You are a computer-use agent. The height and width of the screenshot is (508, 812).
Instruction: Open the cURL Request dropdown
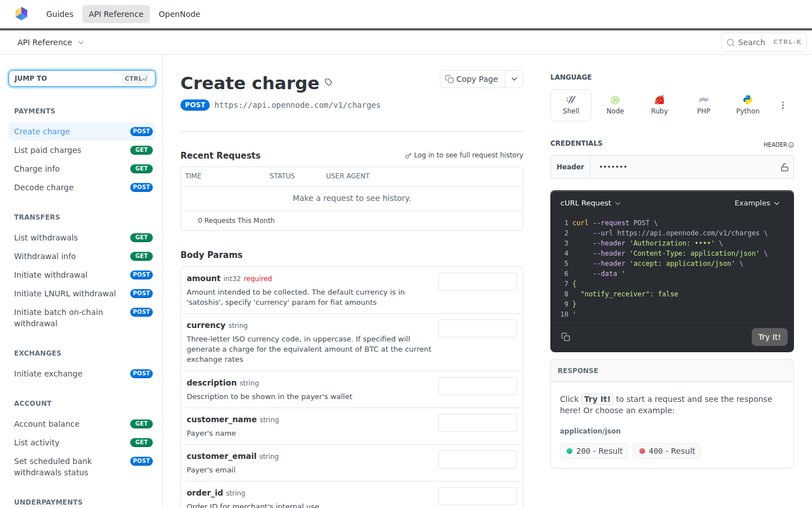[x=590, y=203]
